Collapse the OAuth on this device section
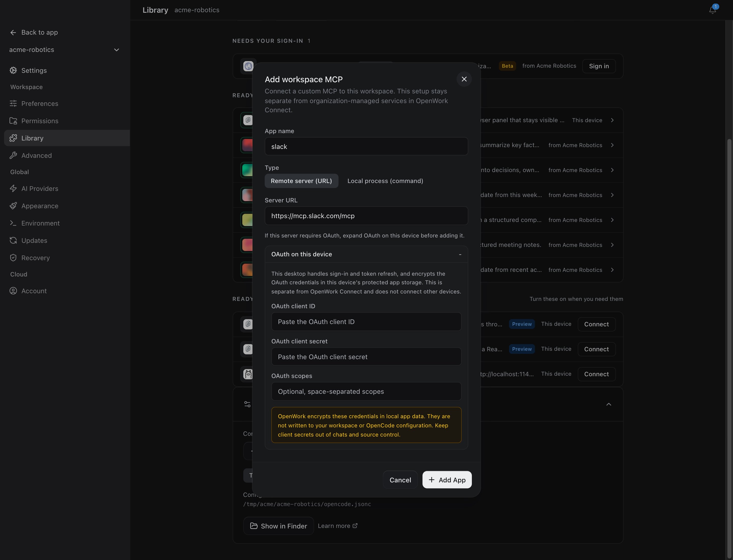The height and width of the screenshot is (560, 733). [366, 254]
